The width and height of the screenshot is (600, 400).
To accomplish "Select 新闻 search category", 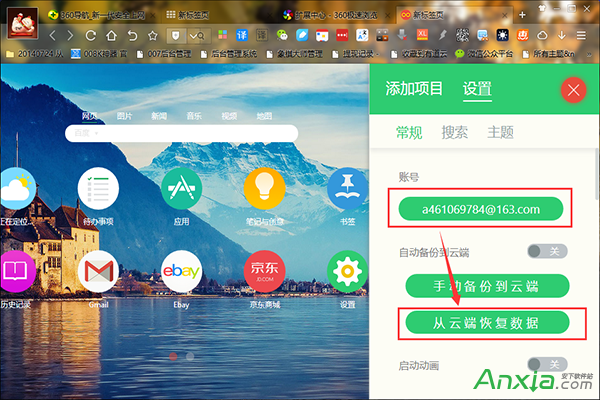I will click(159, 116).
